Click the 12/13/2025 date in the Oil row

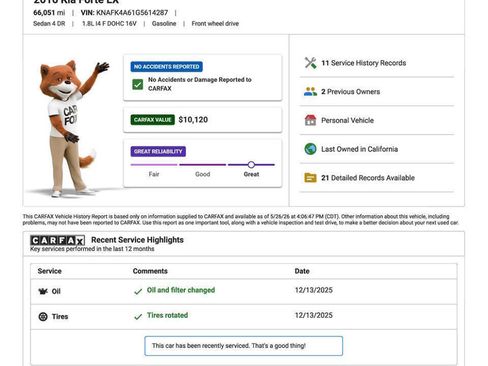(x=314, y=290)
